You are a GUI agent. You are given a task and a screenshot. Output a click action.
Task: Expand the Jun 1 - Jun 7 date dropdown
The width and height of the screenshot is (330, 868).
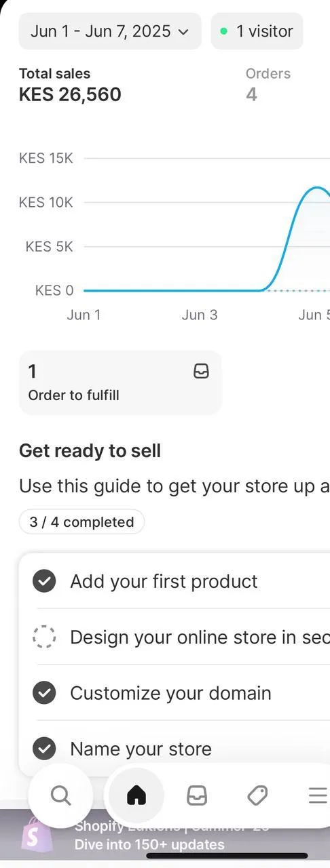(110, 31)
